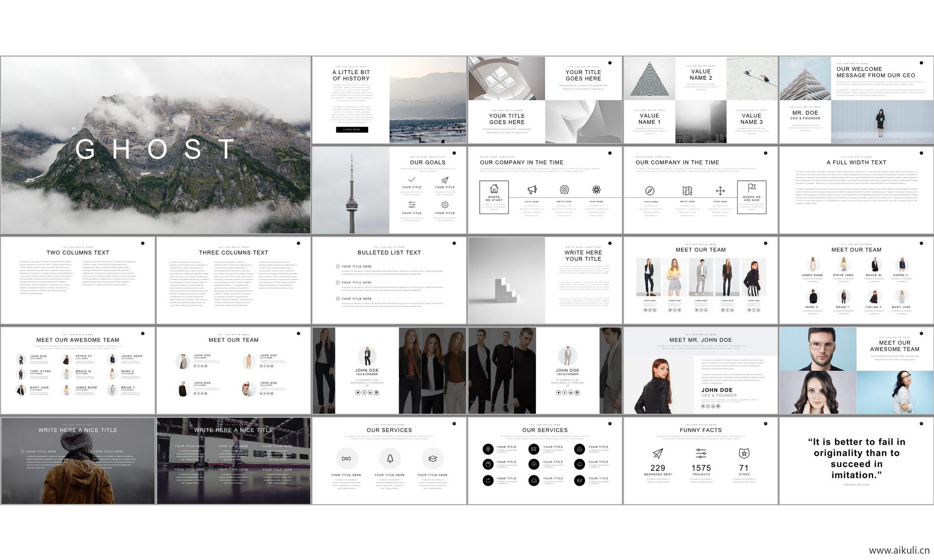Screen dimensions: 934x560
Task: Select the Herman Melville quote slide
Action: pos(856,461)
